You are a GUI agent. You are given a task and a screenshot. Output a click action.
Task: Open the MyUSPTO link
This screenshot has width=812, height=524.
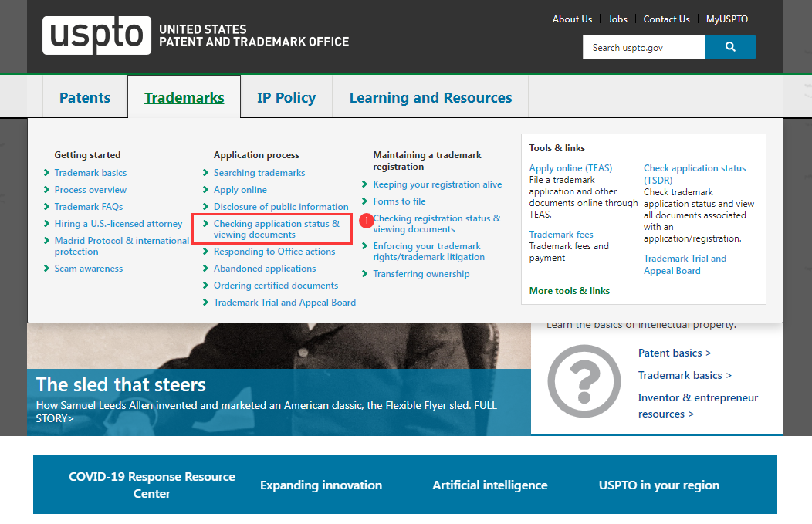coord(726,19)
